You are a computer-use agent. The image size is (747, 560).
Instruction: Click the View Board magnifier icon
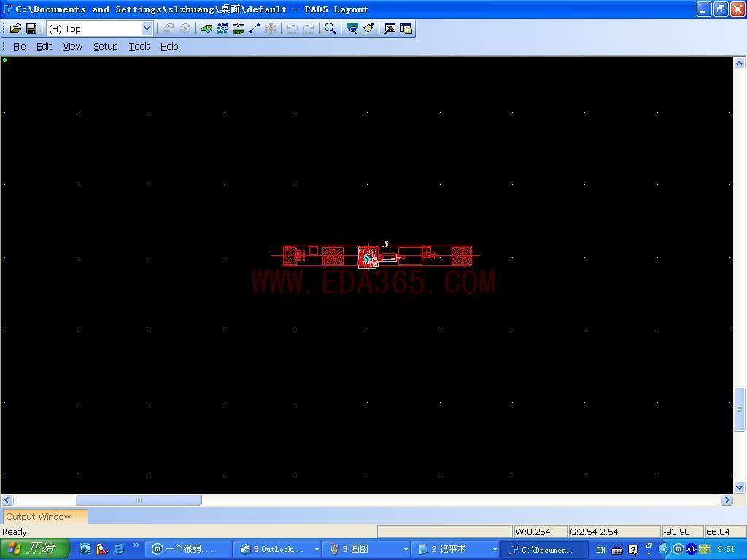point(352,28)
